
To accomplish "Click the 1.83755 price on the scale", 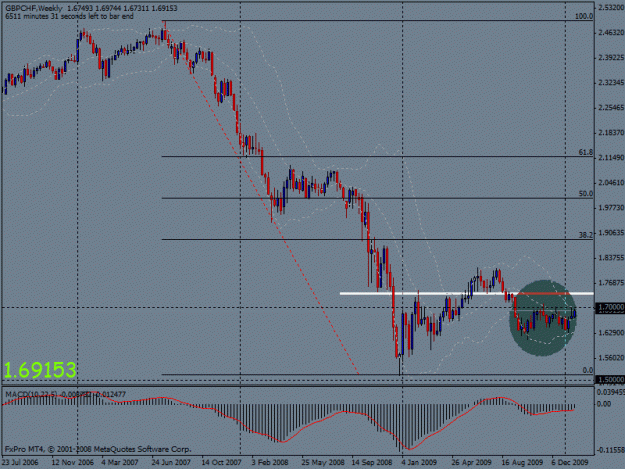I will 611,258.
